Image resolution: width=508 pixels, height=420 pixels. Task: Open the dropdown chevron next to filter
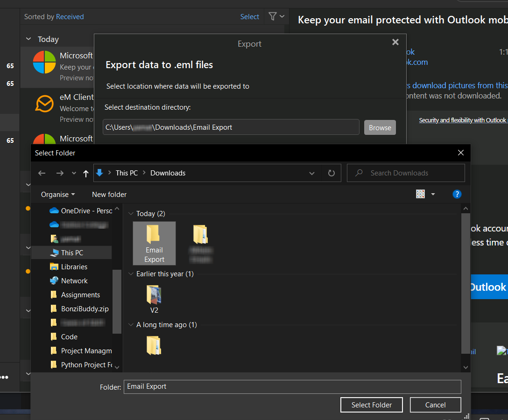(282, 16)
